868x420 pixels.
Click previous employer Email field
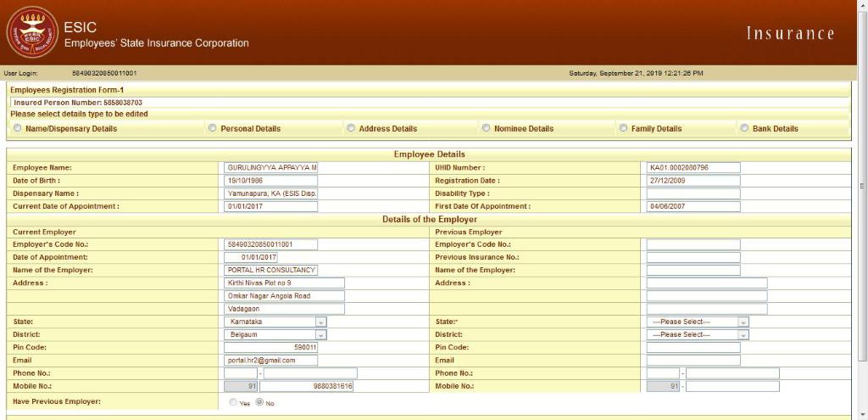click(693, 360)
